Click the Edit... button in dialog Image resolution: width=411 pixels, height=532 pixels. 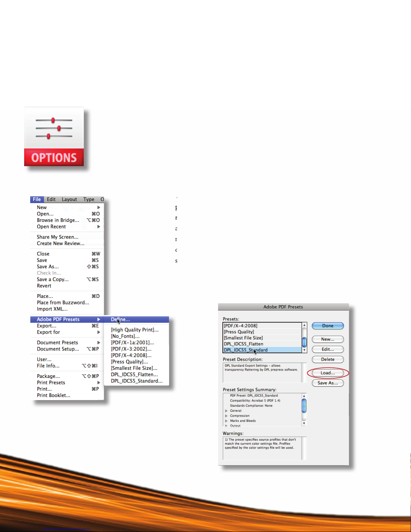point(328,349)
